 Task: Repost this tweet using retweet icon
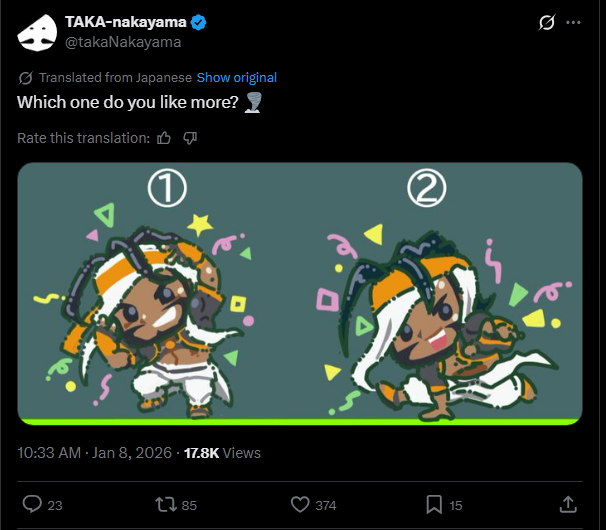coord(165,504)
